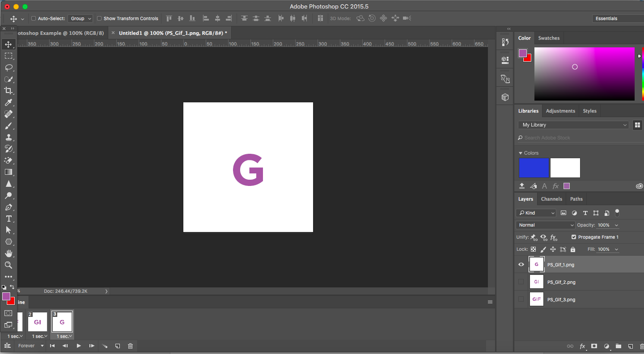
Task: Switch to the Channels tab
Action: click(551, 199)
